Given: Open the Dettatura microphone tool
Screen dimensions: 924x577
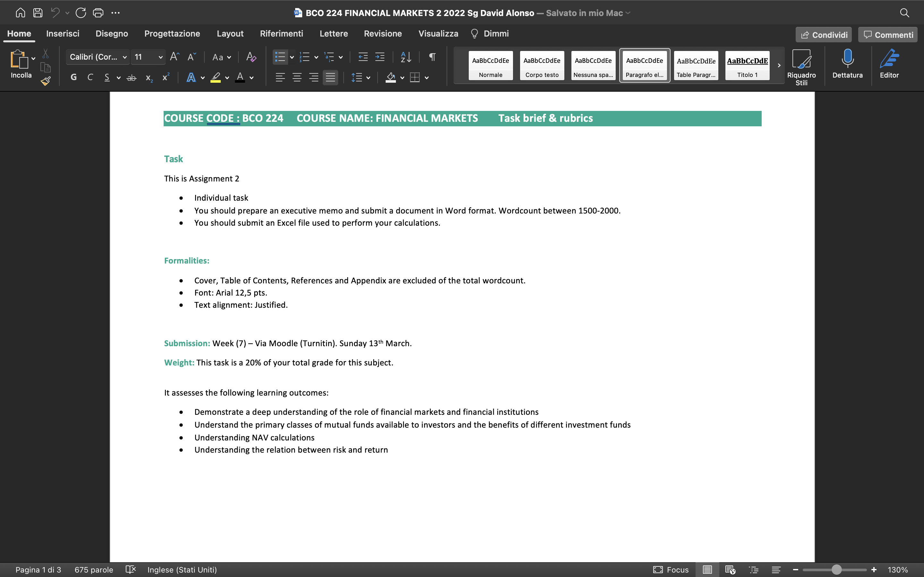Looking at the screenshot, I should 847,64.
